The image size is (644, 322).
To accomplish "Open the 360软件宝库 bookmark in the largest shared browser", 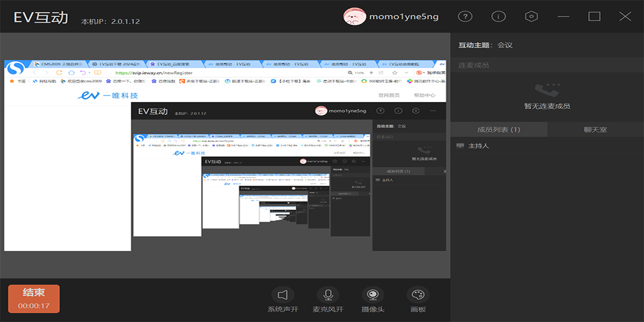I will pos(382,81).
